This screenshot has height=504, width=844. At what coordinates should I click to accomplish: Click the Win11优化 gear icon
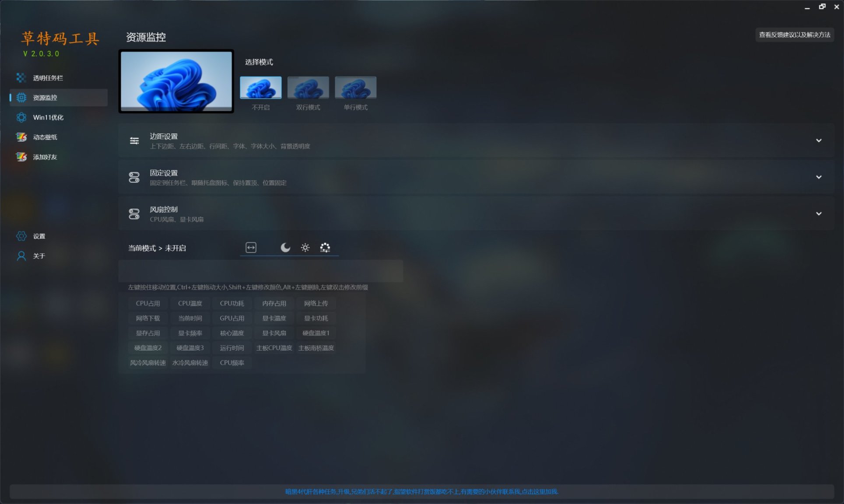[21, 117]
